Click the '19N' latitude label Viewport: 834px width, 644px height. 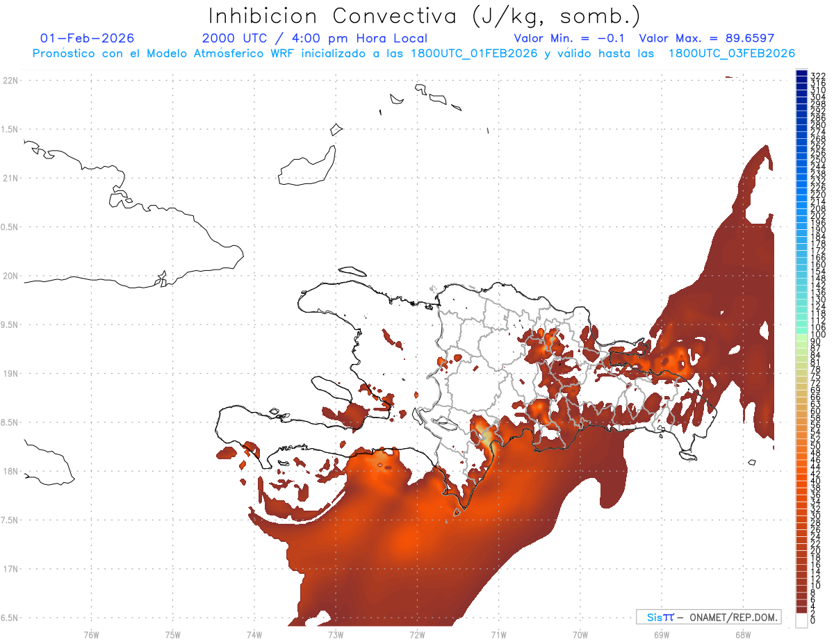[10, 374]
